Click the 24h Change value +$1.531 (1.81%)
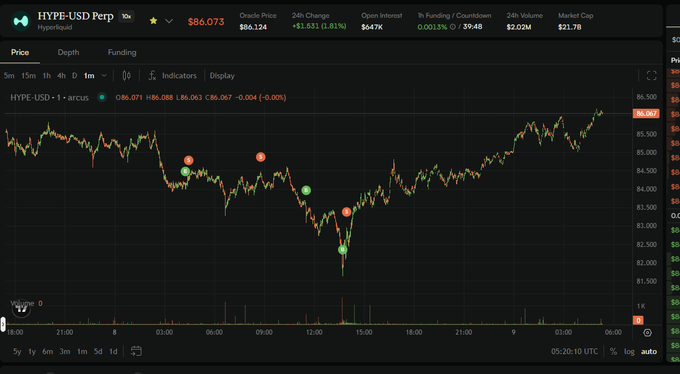The width and height of the screenshot is (680, 374). pos(319,26)
